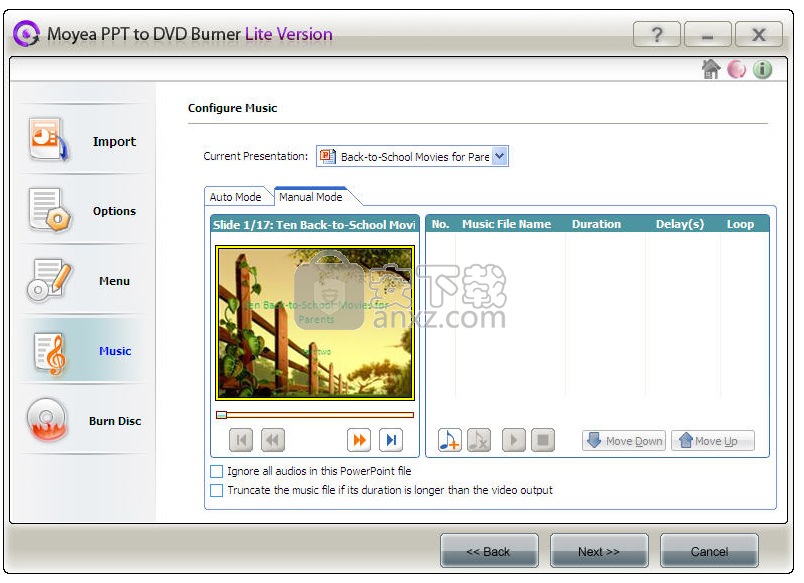Viewport: 804px width, 583px height.
Task: Select the Music step in sidebar
Action: (85, 351)
